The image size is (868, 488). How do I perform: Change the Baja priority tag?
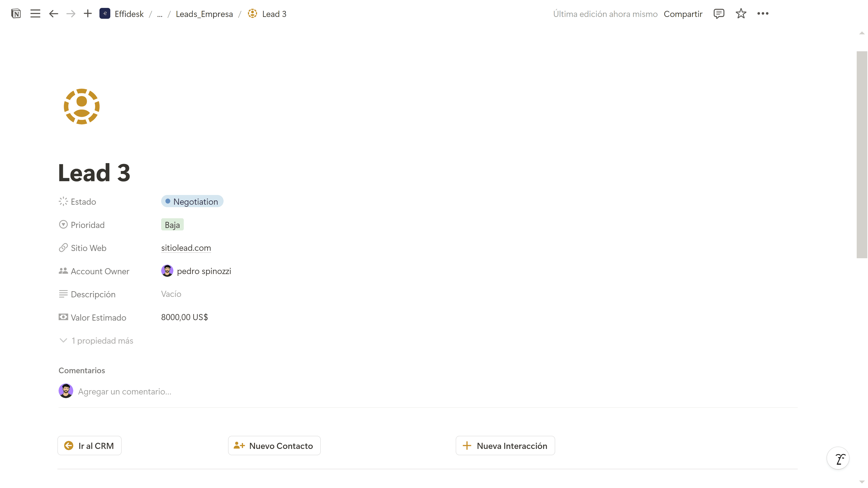(x=172, y=225)
